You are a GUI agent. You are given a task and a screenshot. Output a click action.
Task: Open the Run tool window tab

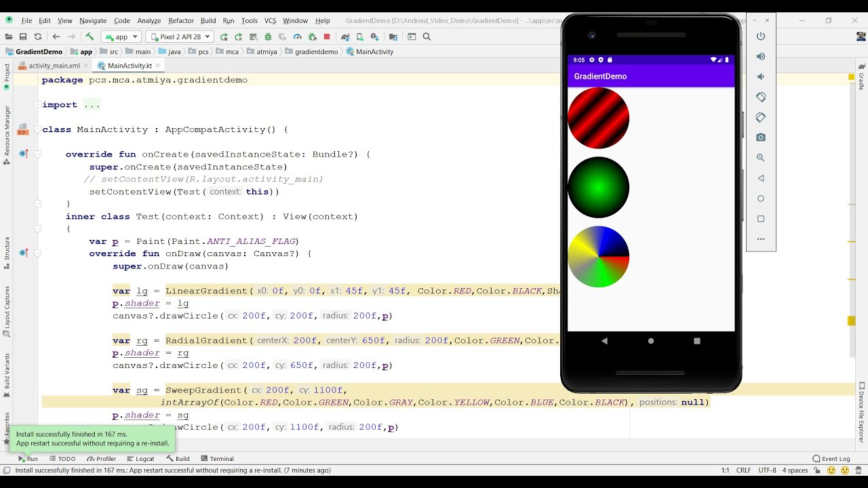point(28,459)
